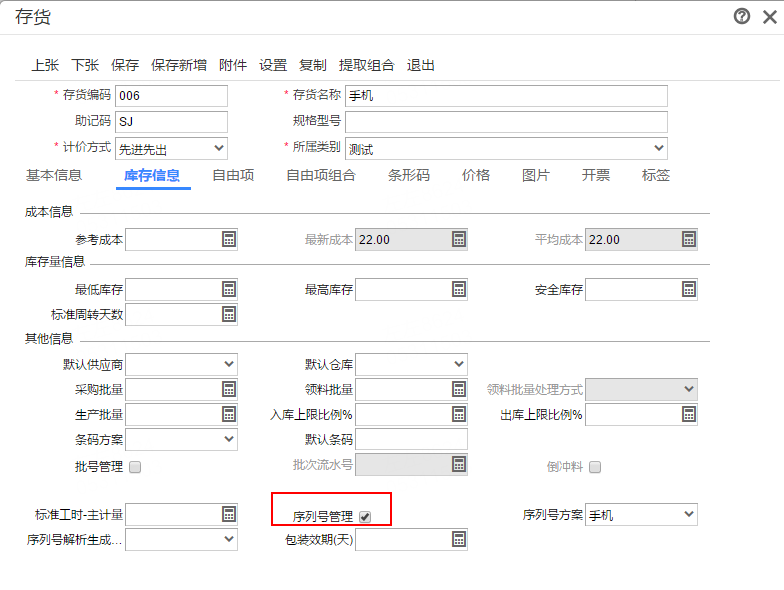The image size is (784, 590).
Task: Open the 条形码 tab
Action: pos(408,175)
